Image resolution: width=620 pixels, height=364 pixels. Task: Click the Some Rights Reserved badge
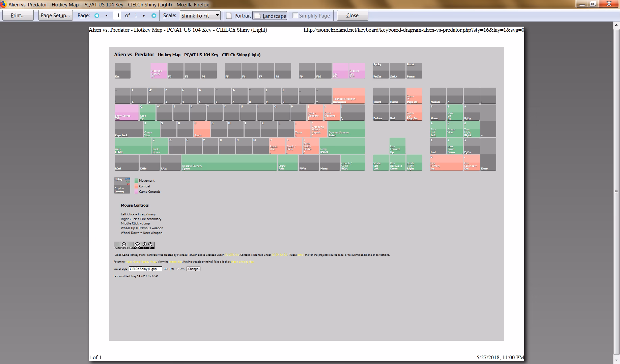123,245
